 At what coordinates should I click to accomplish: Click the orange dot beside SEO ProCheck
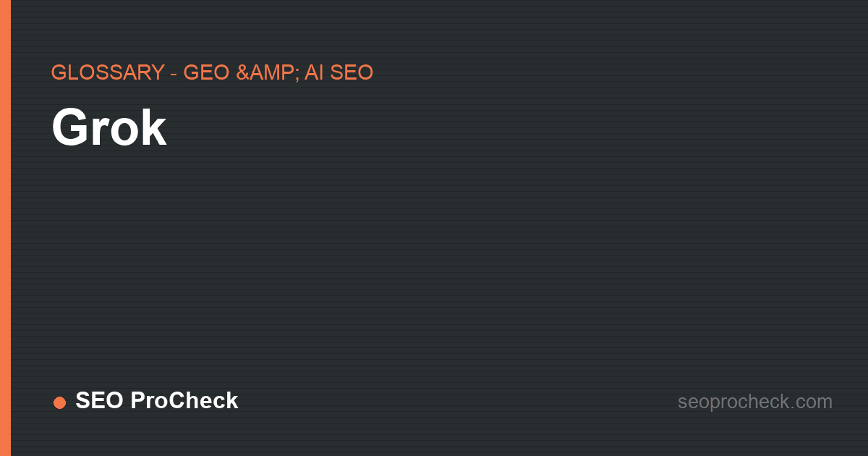click(59, 402)
